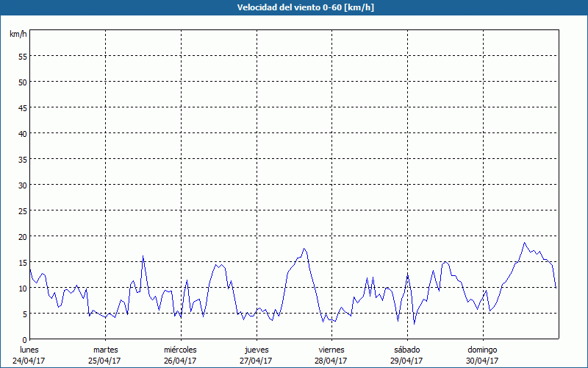
Task: Click the 20 tick label on y-axis
Action: (22, 236)
